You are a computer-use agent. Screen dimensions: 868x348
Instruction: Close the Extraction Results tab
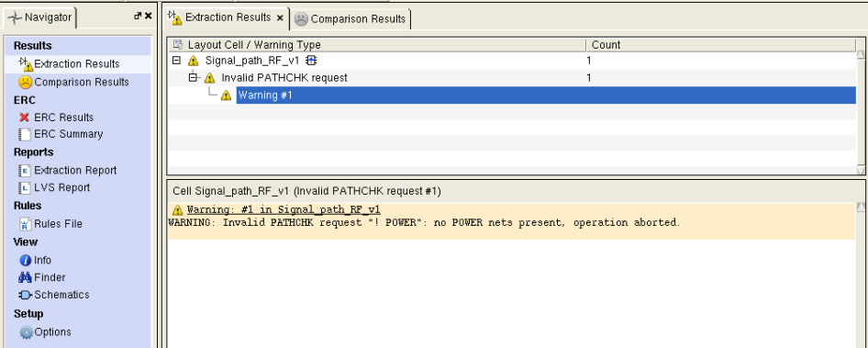(280, 18)
